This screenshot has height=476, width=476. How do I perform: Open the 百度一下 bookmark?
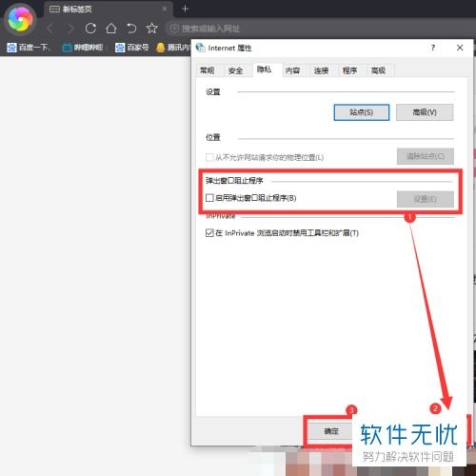(29, 48)
